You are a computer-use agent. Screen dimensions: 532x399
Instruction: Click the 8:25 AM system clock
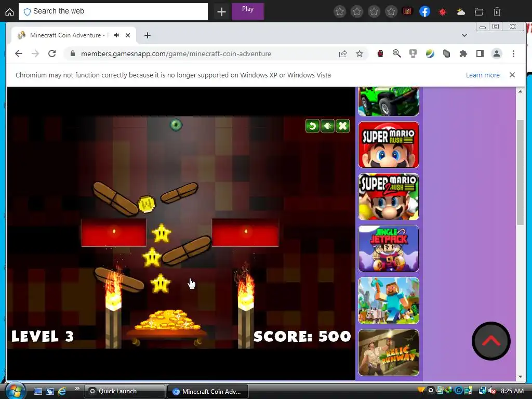tap(512, 391)
